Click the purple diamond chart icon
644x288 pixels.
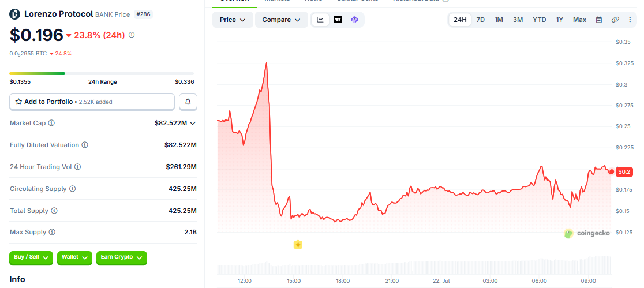click(x=354, y=20)
